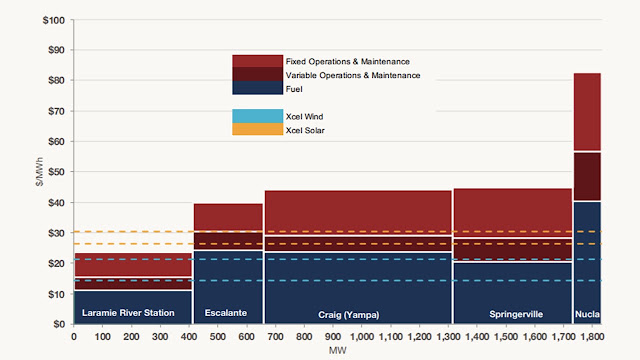
Task: Click the 'Laramie River Station' bar label
Action: (128, 313)
